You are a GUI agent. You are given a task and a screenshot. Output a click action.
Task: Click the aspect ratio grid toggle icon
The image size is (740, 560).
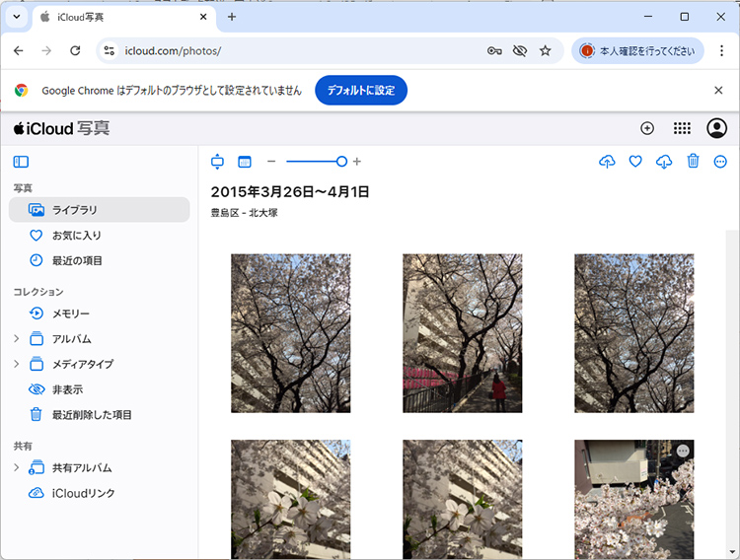pyautogui.click(x=217, y=162)
